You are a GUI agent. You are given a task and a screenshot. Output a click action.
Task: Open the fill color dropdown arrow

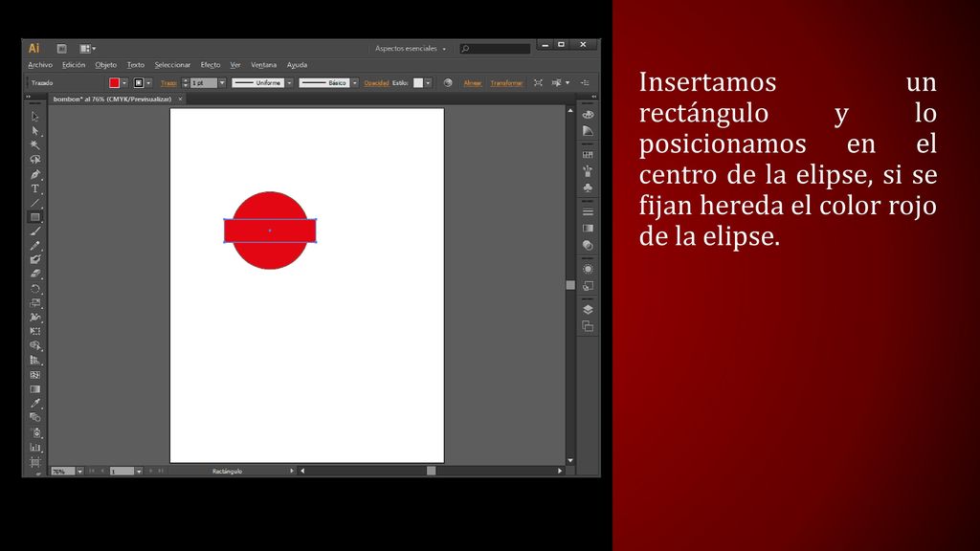click(124, 82)
